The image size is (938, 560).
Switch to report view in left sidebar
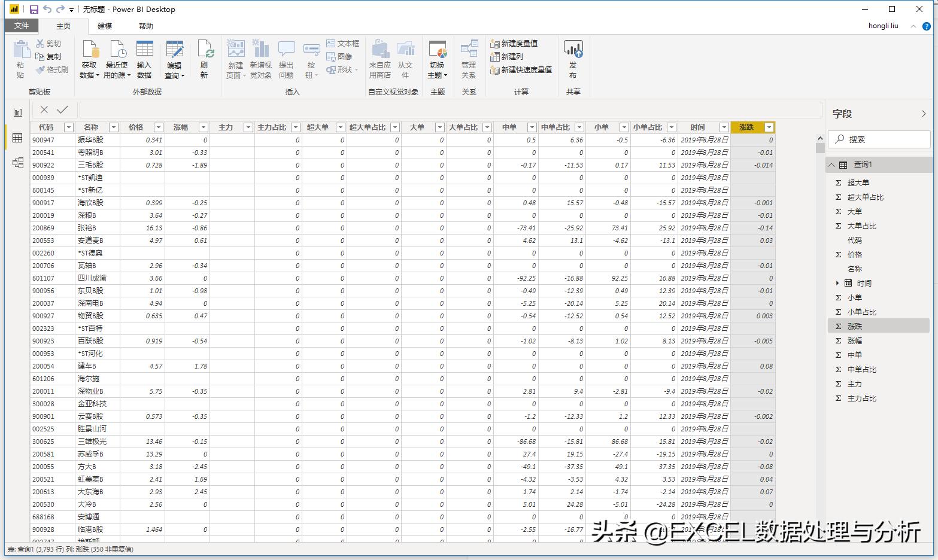17,111
